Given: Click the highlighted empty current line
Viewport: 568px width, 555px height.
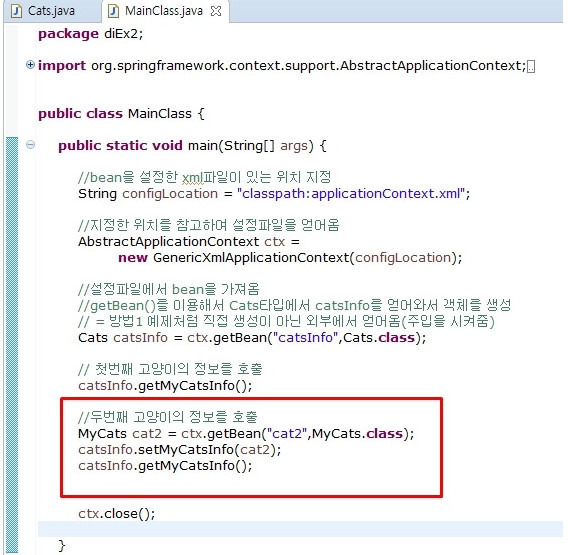Looking at the screenshot, I should [300, 529].
